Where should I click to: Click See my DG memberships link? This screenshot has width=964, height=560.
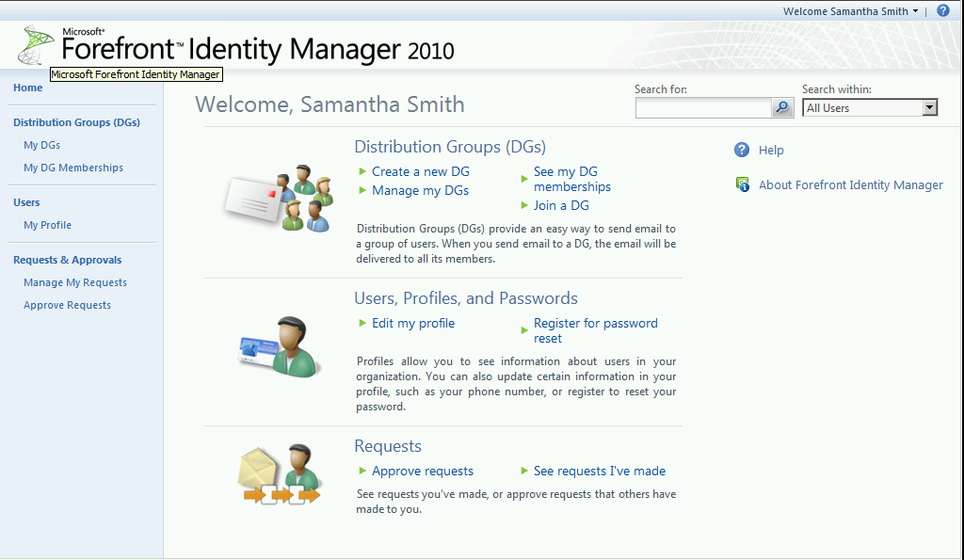click(x=571, y=179)
